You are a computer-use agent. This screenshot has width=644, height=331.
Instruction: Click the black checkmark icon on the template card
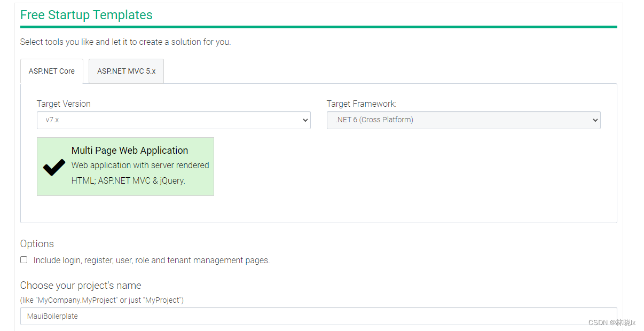click(54, 167)
